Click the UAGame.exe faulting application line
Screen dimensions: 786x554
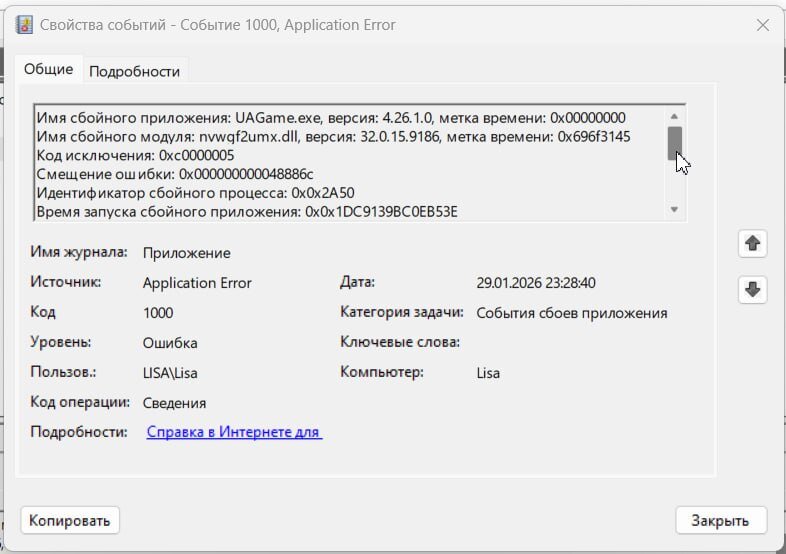coord(330,117)
